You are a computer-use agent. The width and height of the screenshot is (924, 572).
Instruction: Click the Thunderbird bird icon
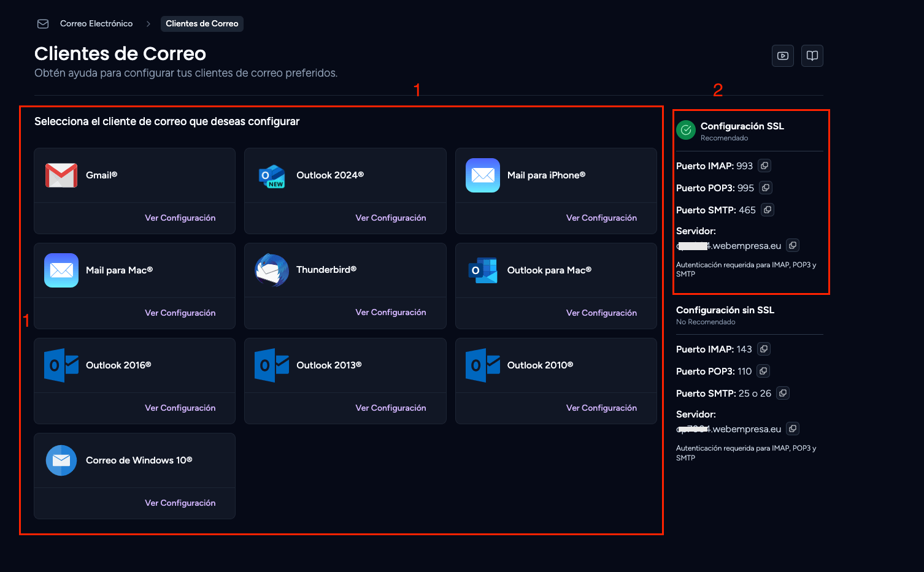(272, 270)
